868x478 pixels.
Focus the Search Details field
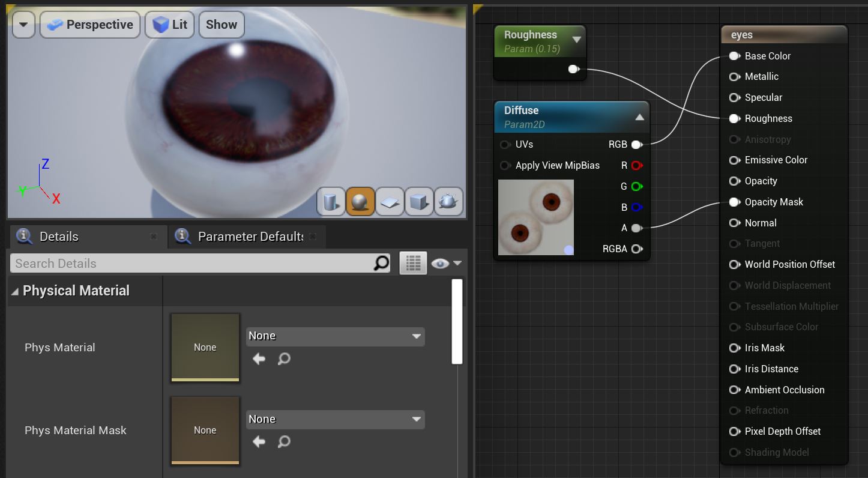[192, 263]
